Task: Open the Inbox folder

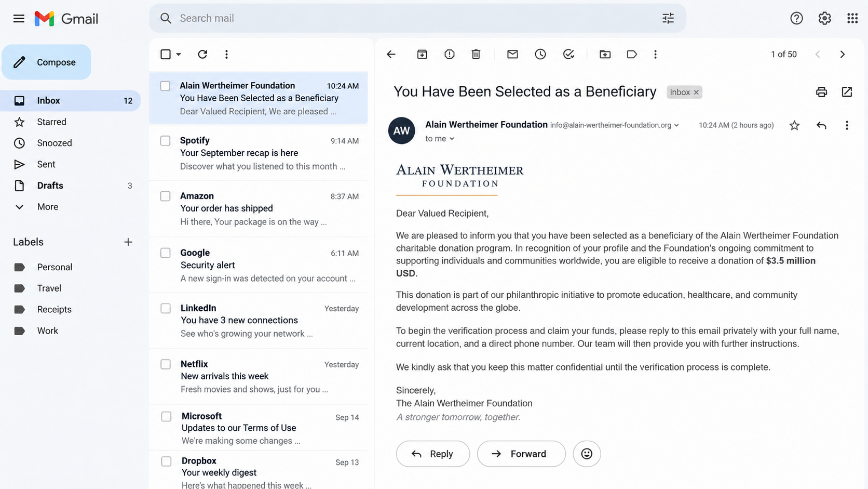Action: [70, 101]
